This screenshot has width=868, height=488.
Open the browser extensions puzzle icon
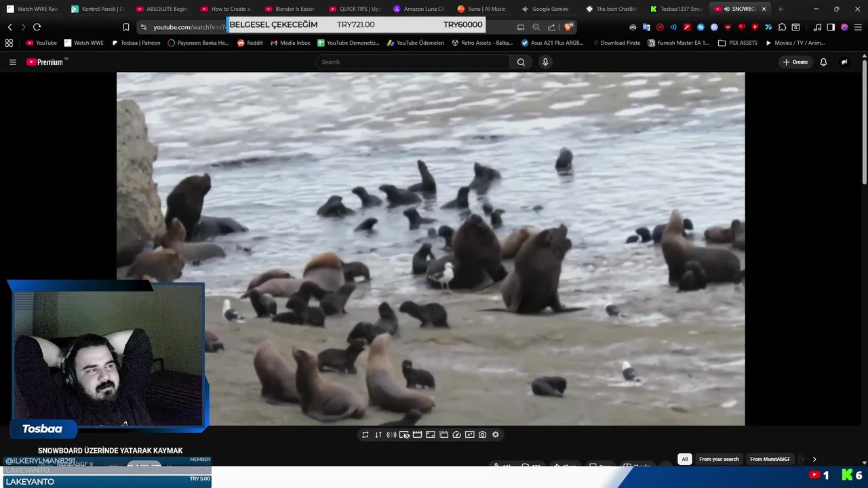pos(782,27)
